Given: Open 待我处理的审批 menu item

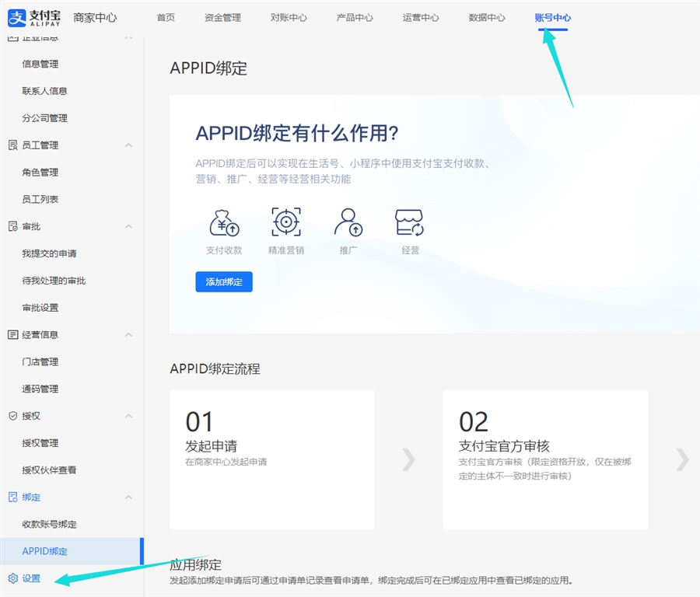Looking at the screenshot, I should (x=54, y=281).
